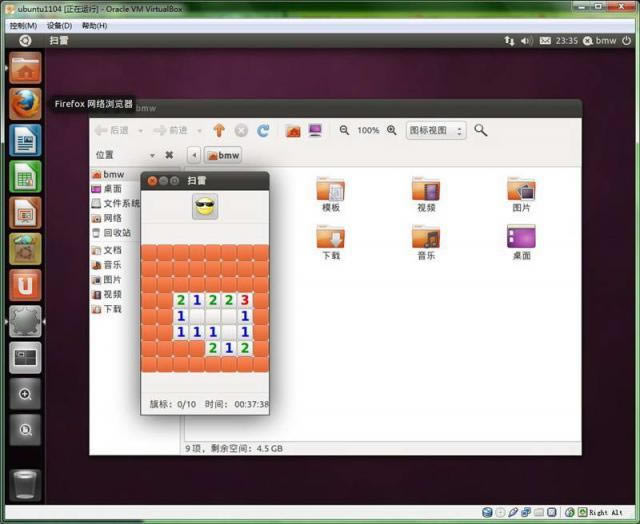Screen dimensions: 640x524
Task: Click the Ubuntu logo Dash button
Action: coord(25,40)
